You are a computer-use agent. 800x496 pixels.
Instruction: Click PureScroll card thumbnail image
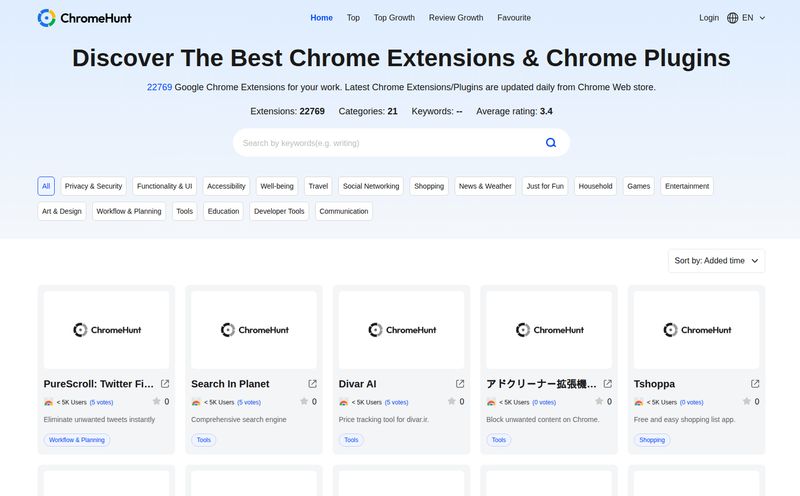coord(106,330)
